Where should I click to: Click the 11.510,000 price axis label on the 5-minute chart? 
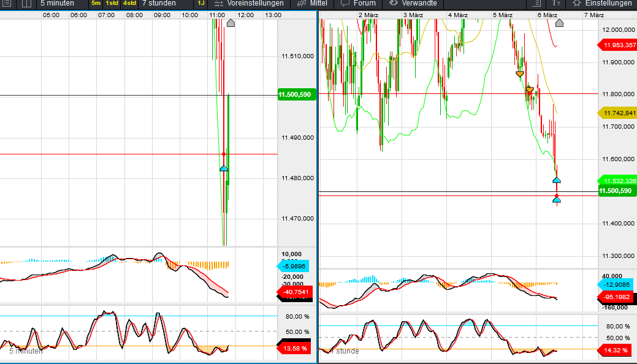297,56
